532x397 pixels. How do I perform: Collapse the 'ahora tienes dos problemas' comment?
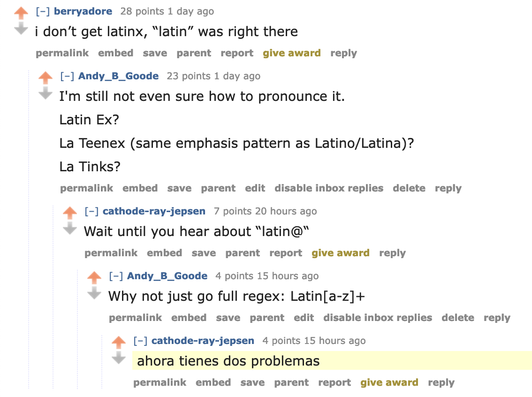tap(140, 341)
